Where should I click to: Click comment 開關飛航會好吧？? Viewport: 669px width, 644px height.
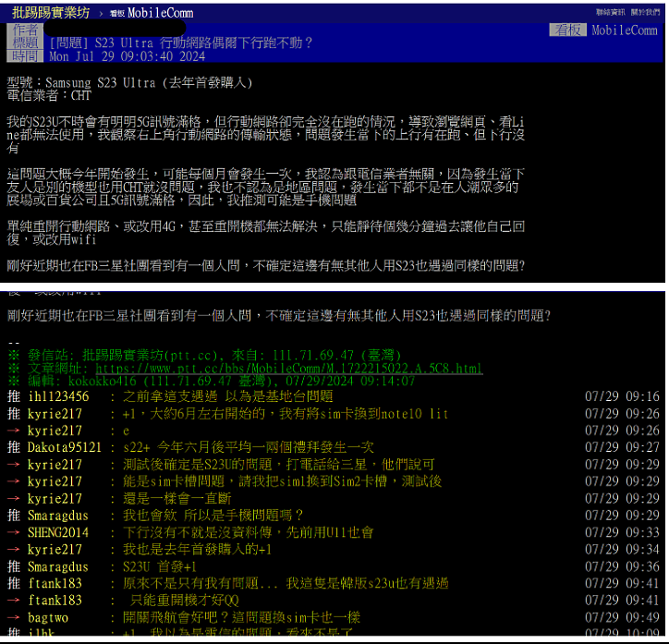[x=241, y=617]
